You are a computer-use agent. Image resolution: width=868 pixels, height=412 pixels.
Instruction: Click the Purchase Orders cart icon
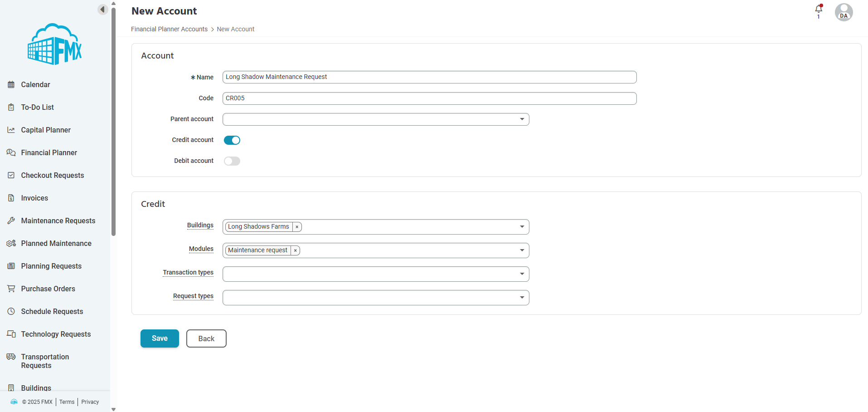point(11,289)
